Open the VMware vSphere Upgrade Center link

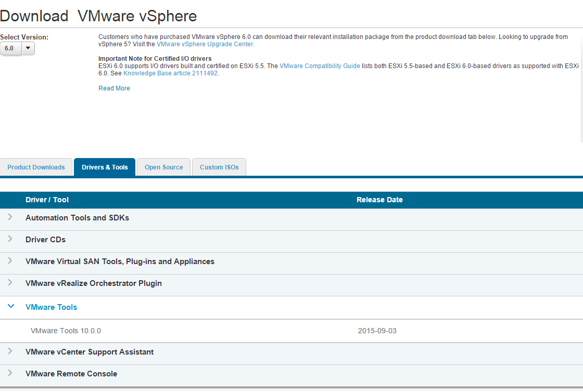(x=205, y=44)
